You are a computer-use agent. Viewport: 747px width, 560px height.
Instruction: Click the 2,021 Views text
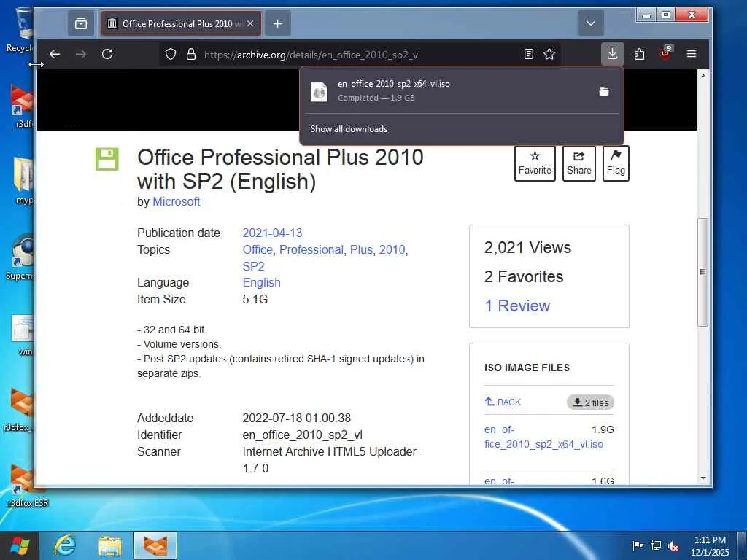[527, 248]
